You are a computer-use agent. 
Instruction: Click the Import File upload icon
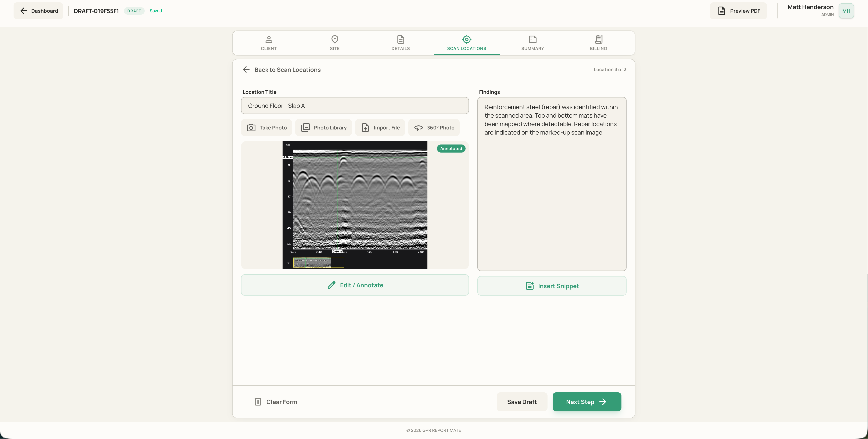point(365,128)
